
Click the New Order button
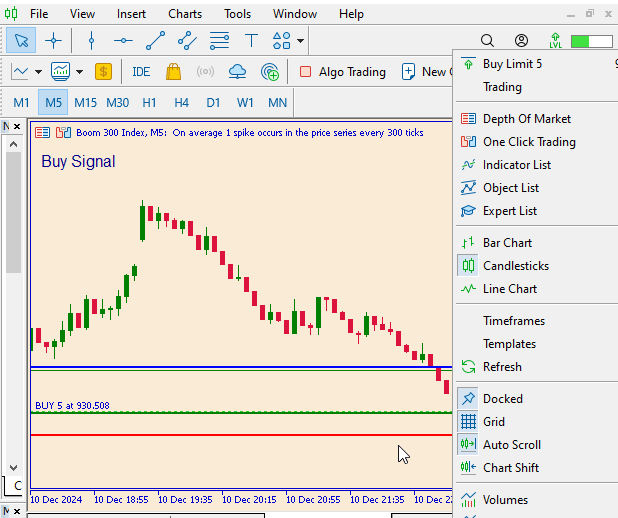[x=427, y=72]
